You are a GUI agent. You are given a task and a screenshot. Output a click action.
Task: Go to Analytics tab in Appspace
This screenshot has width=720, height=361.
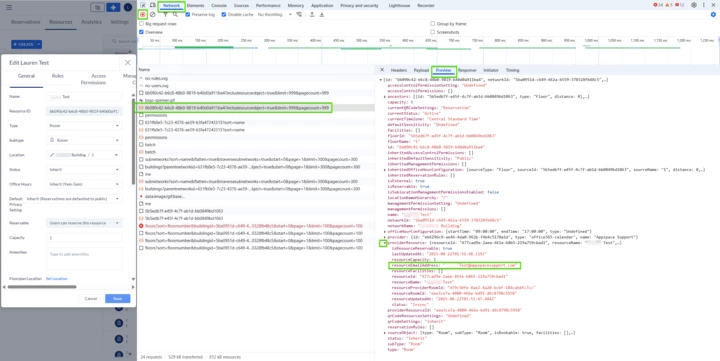pos(91,22)
